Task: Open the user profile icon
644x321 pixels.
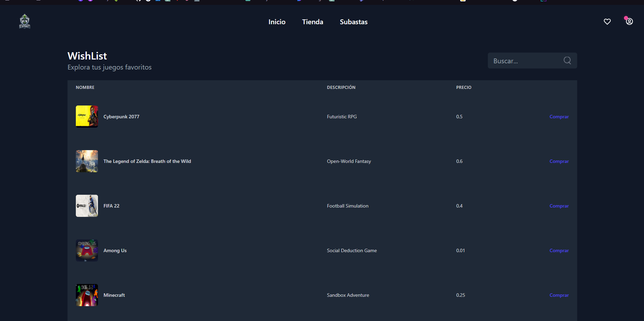Action: (629, 21)
